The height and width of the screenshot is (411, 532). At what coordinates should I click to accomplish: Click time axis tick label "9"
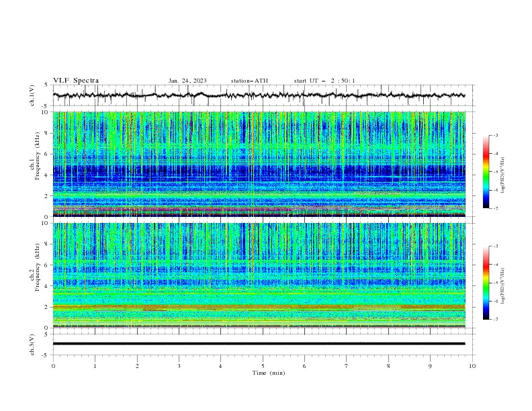pyautogui.click(x=430, y=366)
